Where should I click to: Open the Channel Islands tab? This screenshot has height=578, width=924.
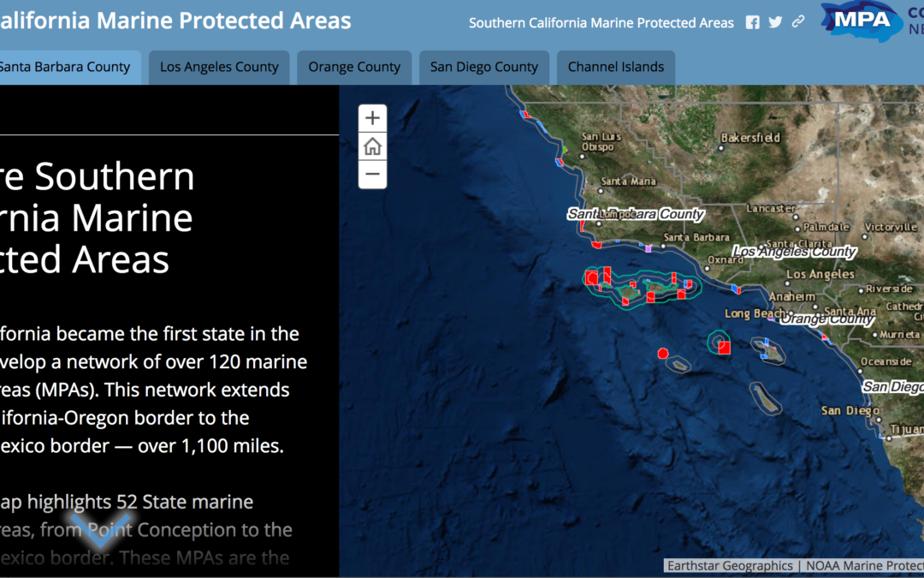click(616, 67)
